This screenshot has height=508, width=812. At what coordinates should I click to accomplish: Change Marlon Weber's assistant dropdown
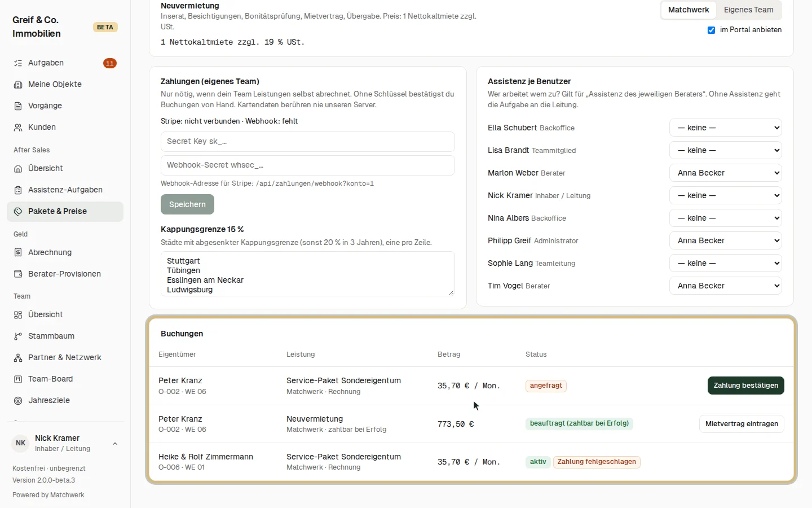pyautogui.click(x=726, y=173)
